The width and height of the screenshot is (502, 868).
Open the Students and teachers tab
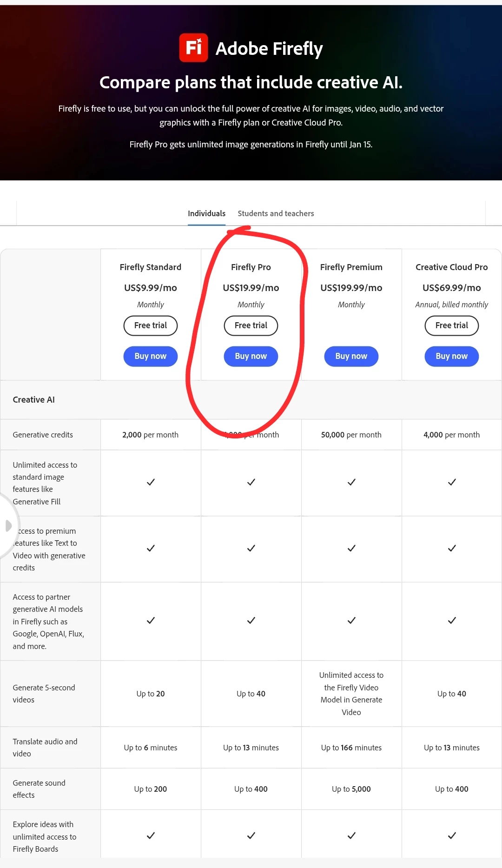click(x=276, y=213)
